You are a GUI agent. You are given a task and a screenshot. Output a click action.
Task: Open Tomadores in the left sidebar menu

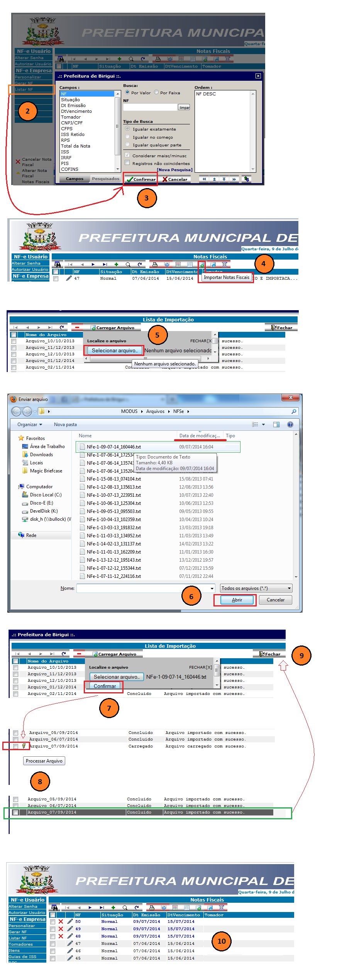[21, 944]
